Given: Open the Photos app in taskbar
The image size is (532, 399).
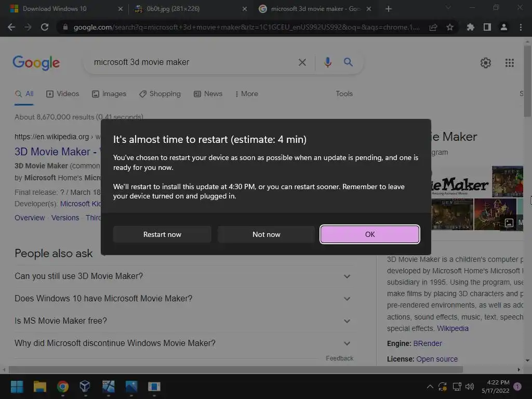Looking at the screenshot, I should pos(131,387).
